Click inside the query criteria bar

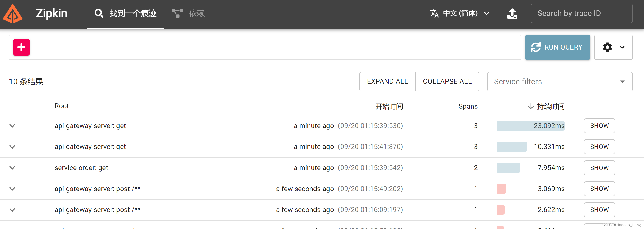pos(265,47)
